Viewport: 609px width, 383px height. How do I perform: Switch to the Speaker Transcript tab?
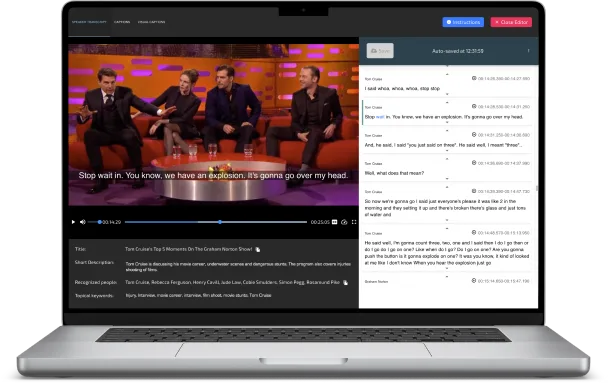coord(89,22)
